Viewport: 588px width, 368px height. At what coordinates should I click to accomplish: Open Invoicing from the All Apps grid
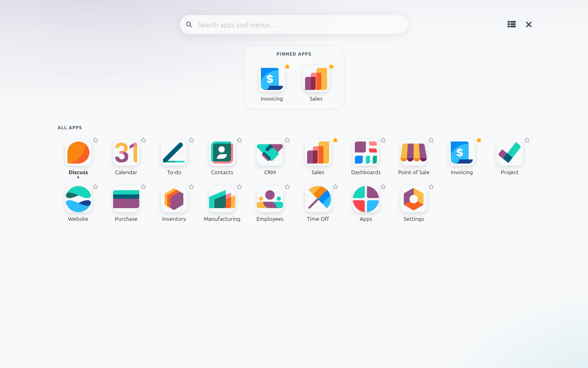[x=462, y=153]
